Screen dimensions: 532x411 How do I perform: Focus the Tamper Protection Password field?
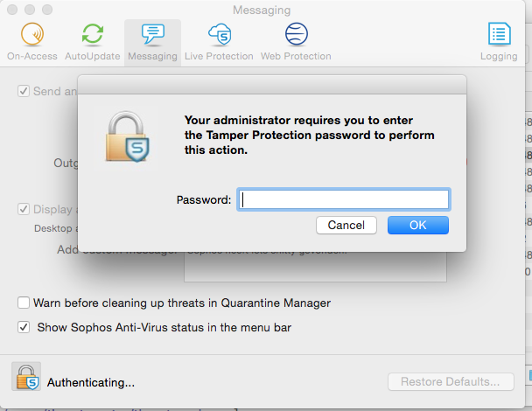point(344,199)
